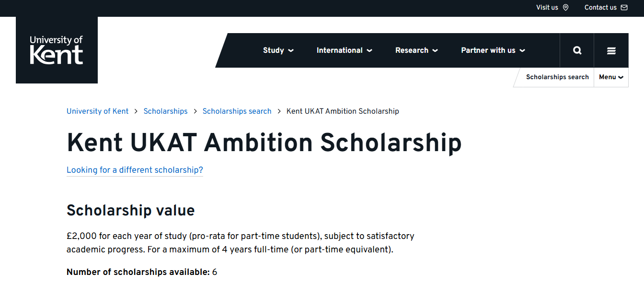Screen dimensions: 644x285
Task: Expand the Research dropdown chevron
Action: tap(435, 50)
